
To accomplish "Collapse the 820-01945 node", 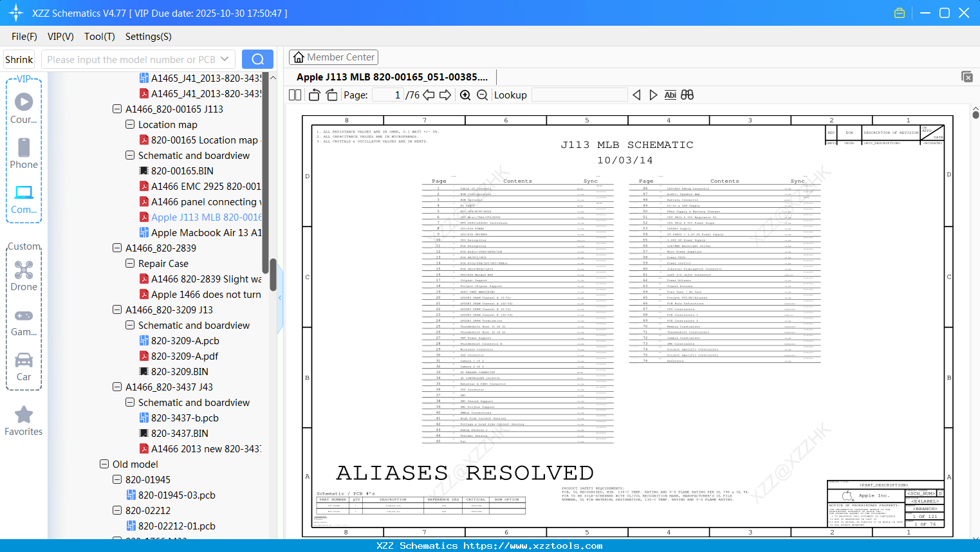I will pos(117,480).
